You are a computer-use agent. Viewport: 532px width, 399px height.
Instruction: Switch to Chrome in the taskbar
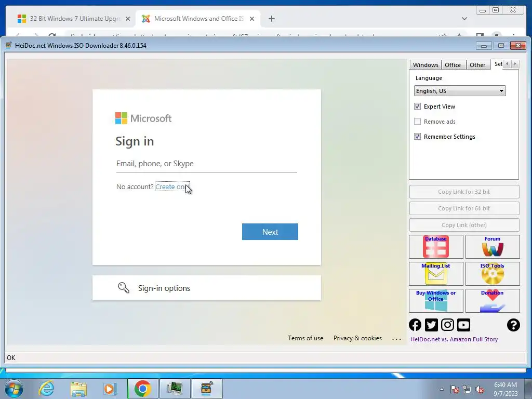[x=142, y=389]
